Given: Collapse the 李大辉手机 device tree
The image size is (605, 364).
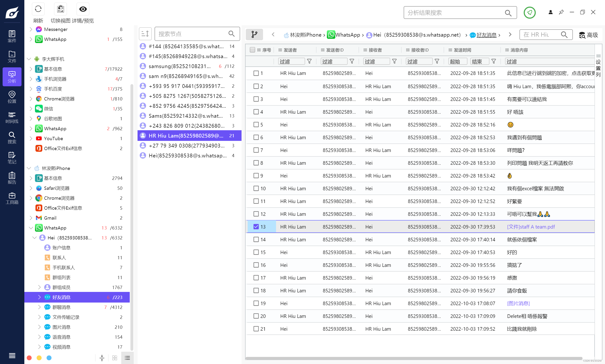Looking at the screenshot, I should 29,59.
